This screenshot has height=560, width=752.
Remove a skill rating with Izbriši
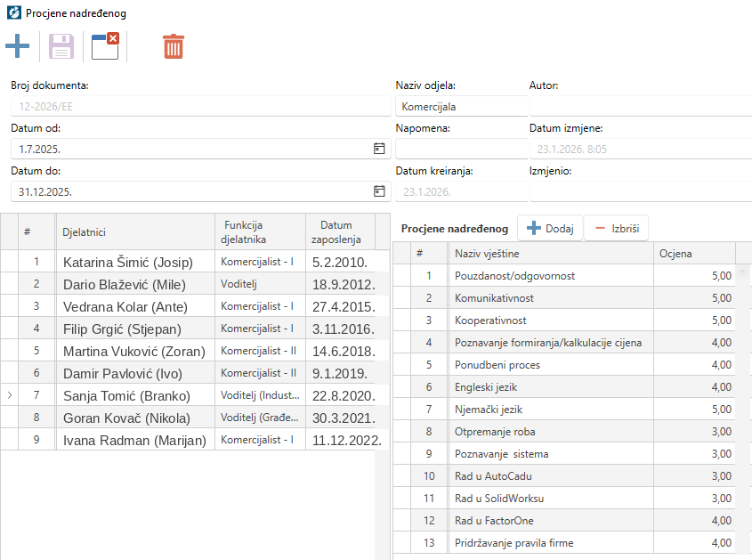pos(616,228)
